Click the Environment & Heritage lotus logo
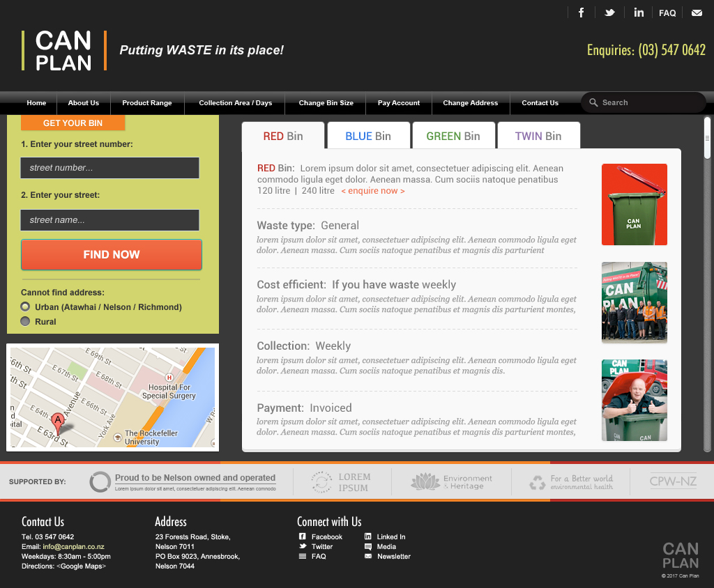 click(451, 482)
